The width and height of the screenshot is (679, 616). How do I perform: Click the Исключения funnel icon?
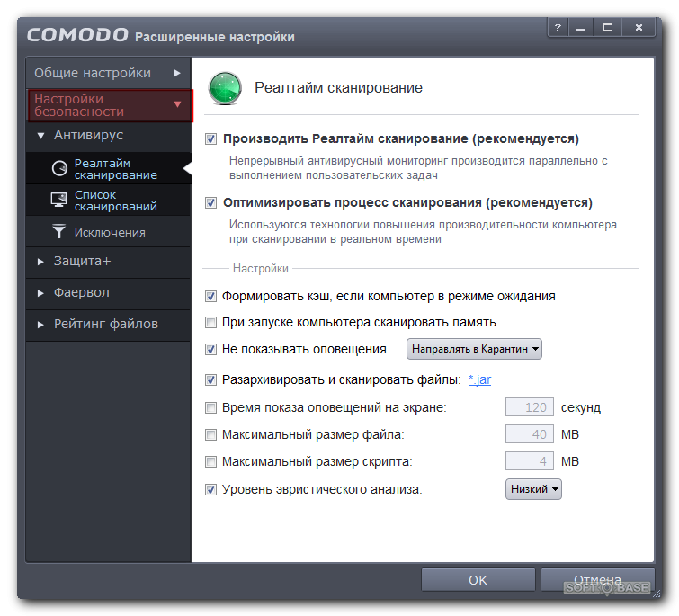[x=59, y=232]
